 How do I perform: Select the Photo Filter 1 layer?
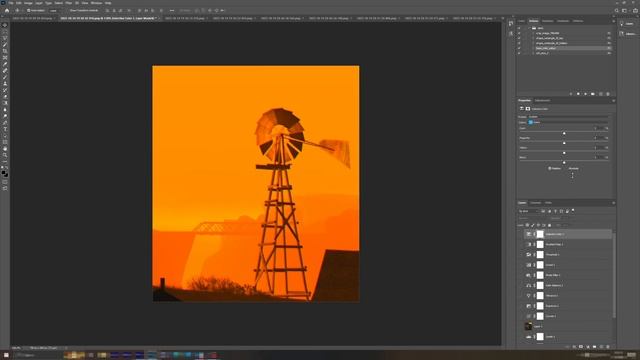click(x=569, y=275)
